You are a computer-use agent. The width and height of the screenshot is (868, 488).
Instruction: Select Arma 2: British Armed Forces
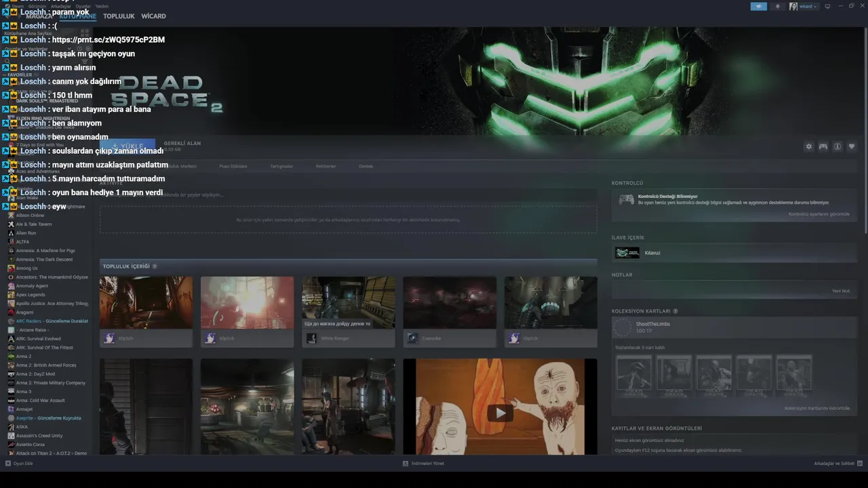pyautogui.click(x=47, y=365)
